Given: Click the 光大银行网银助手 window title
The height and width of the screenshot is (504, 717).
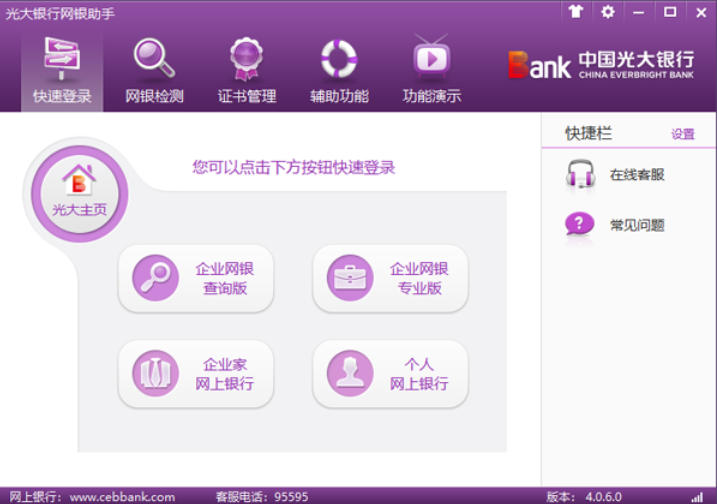Looking at the screenshot, I should 59,14.
